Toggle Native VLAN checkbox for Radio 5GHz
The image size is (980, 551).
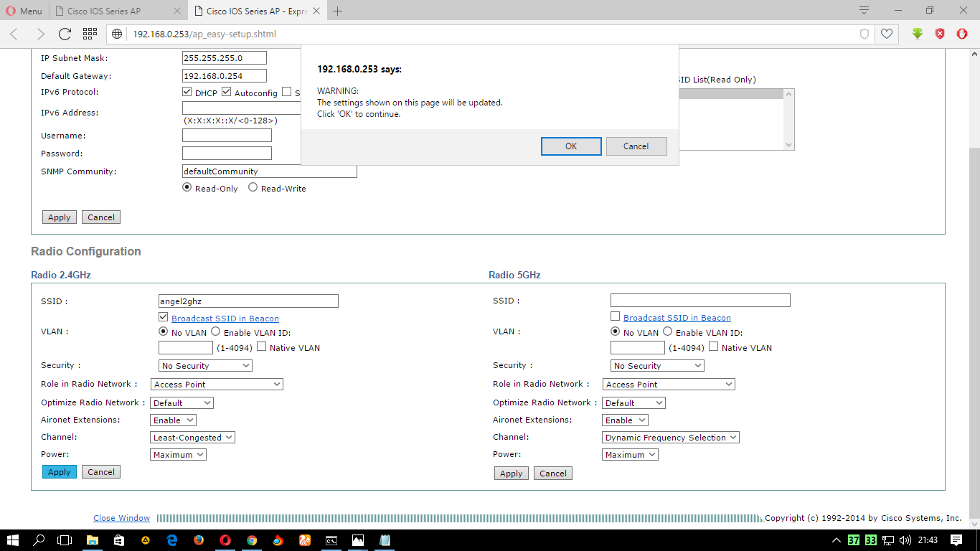(713, 347)
